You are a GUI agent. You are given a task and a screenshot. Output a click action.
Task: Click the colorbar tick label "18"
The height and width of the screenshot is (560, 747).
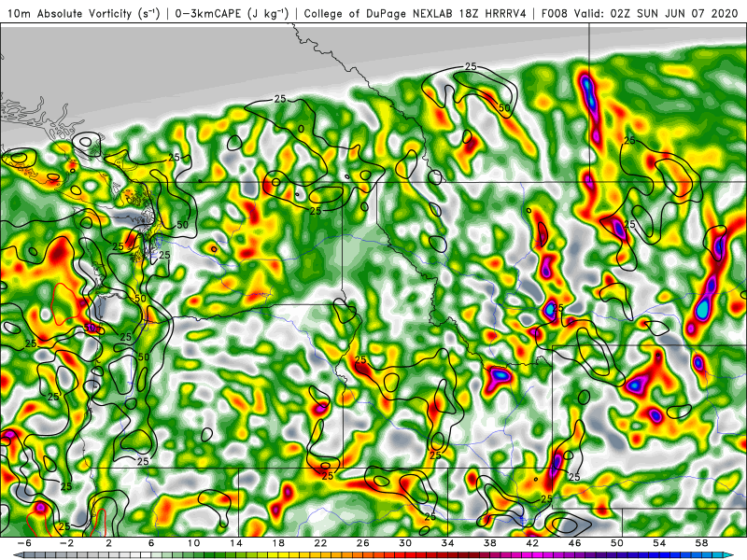point(278,543)
